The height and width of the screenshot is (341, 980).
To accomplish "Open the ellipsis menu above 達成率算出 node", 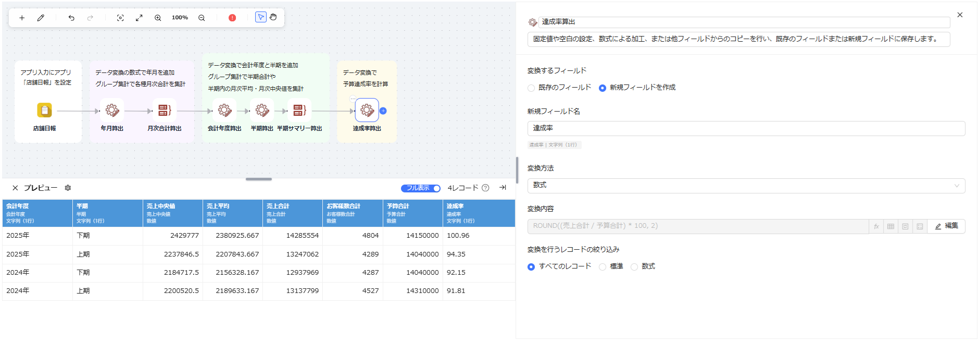I will coord(353,99).
